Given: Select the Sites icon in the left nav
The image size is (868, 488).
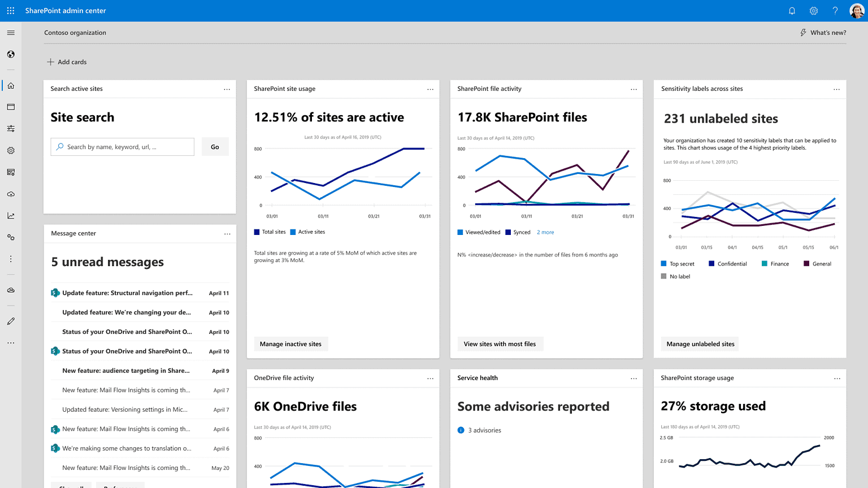Looking at the screenshot, I should point(10,107).
